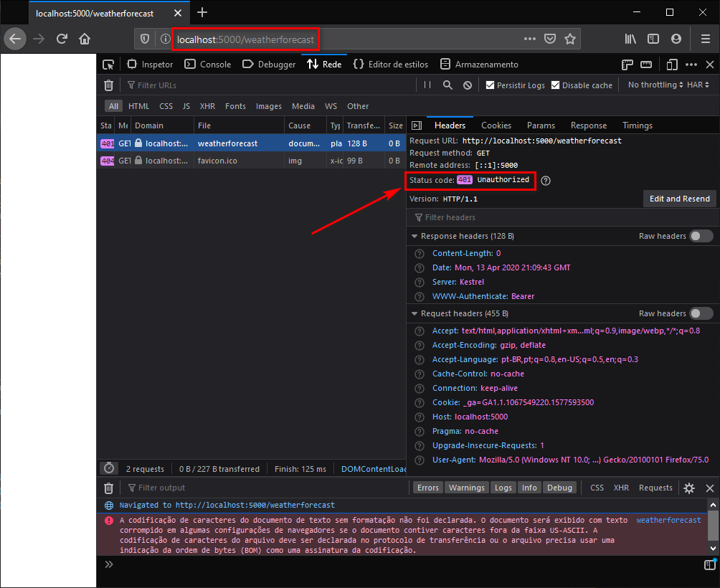Collapse the Request headers section

click(415, 314)
